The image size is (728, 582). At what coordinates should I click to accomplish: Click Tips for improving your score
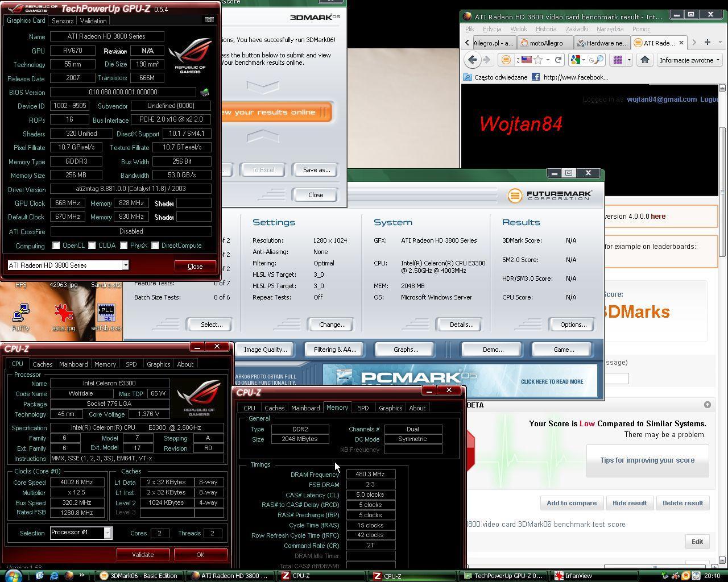[x=647, y=460]
